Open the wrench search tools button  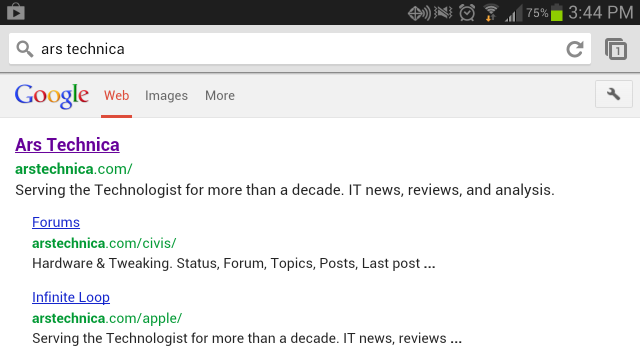(x=613, y=94)
